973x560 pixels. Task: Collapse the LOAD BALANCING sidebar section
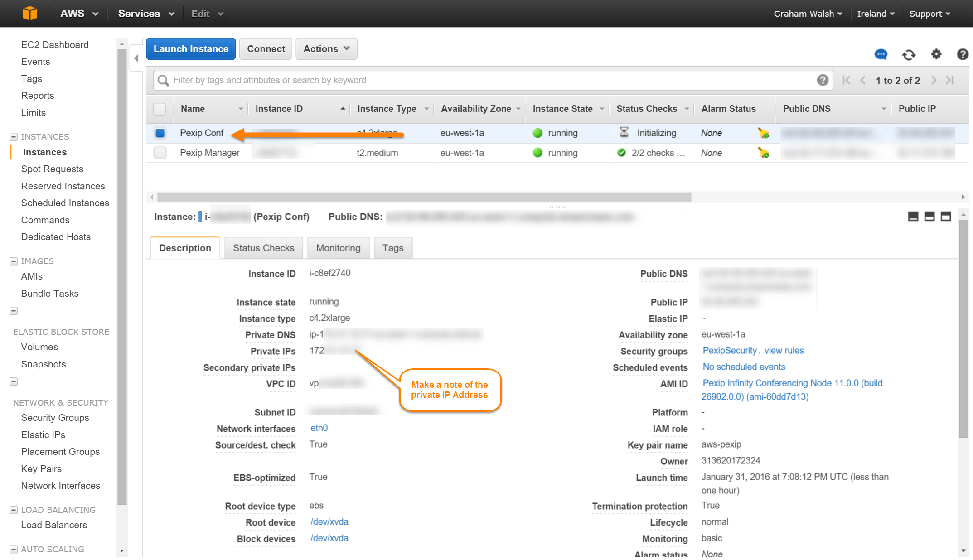tap(14, 510)
